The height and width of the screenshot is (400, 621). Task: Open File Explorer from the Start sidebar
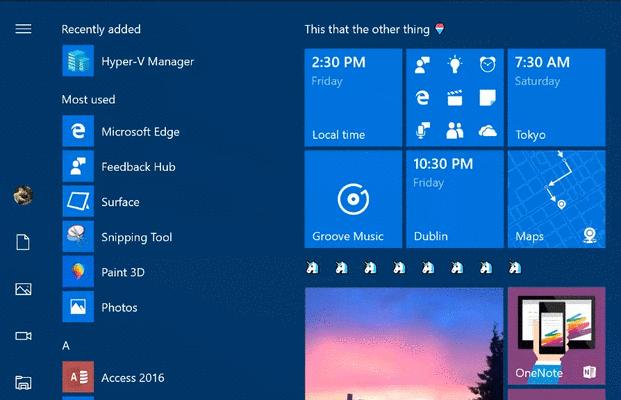(23, 383)
